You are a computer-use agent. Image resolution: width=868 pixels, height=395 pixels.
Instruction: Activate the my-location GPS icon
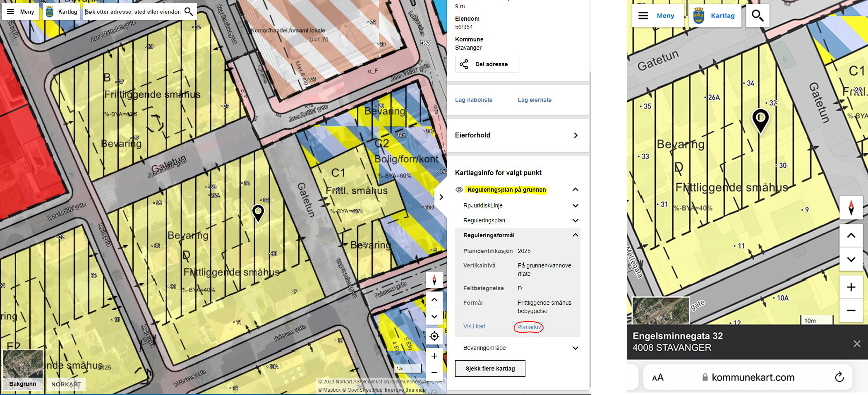434,336
